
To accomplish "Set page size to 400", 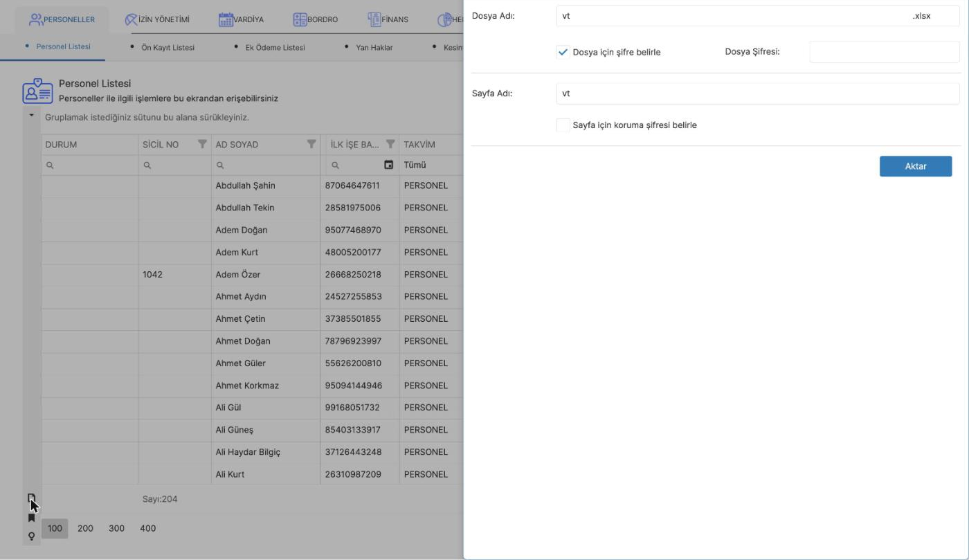I will [147, 528].
